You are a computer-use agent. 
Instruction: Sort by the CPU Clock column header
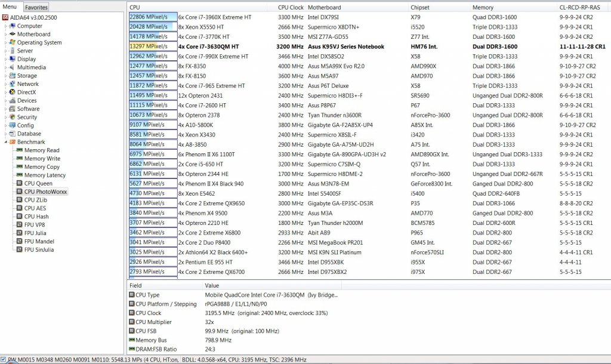286,7
